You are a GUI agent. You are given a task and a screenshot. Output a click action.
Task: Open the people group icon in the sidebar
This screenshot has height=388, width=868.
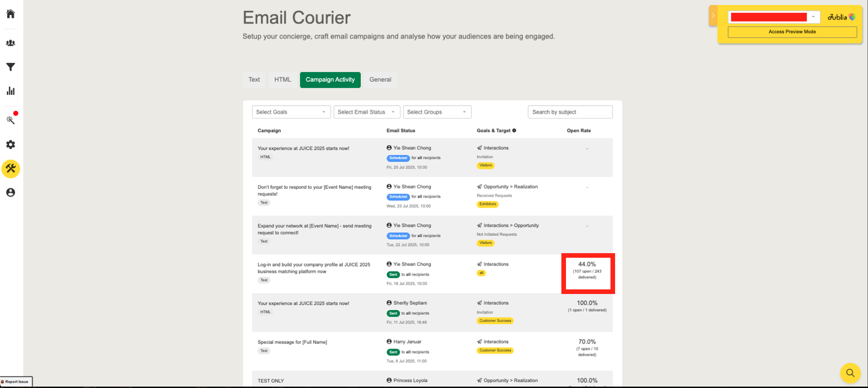coord(11,43)
